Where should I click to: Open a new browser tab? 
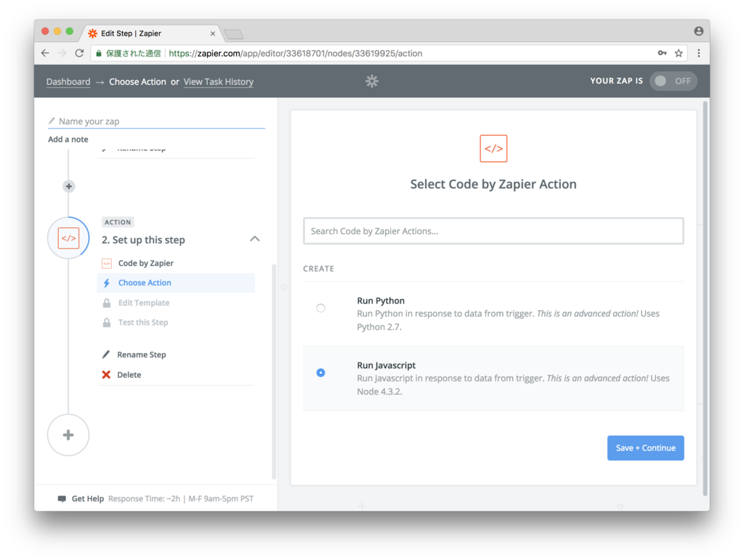point(233,34)
